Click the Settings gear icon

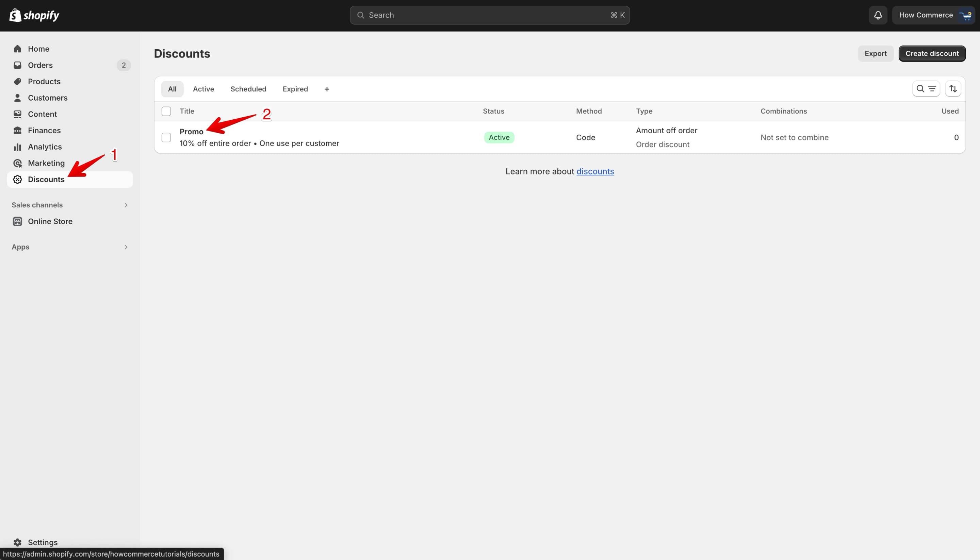pyautogui.click(x=17, y=542)
